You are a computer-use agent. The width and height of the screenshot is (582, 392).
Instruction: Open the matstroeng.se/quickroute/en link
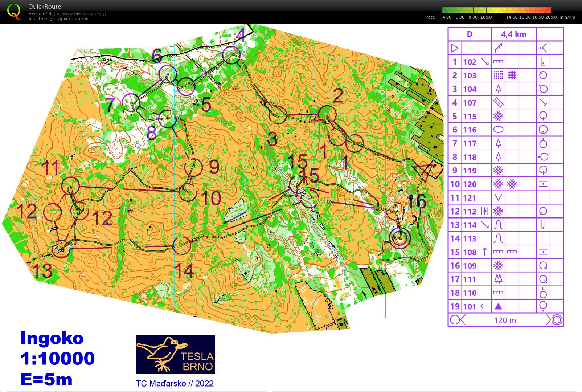58,19
